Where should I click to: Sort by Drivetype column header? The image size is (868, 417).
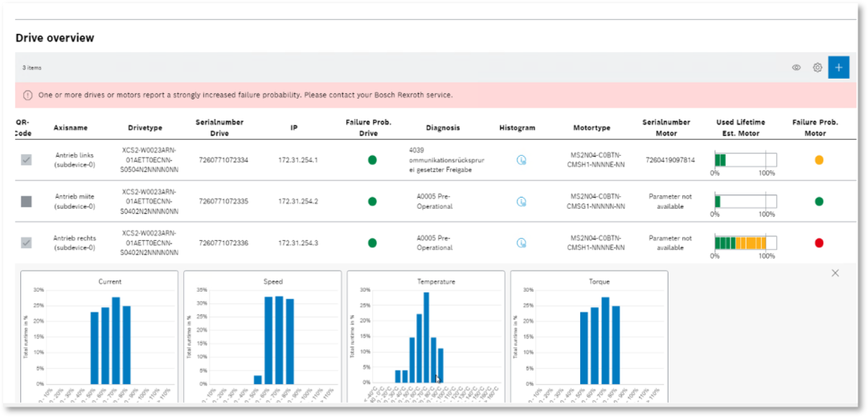145,128
